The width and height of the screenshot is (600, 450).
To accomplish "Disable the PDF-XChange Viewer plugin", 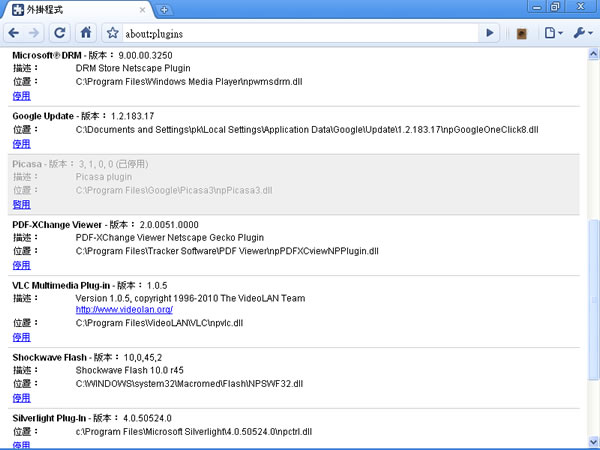I will click(21, 266).
